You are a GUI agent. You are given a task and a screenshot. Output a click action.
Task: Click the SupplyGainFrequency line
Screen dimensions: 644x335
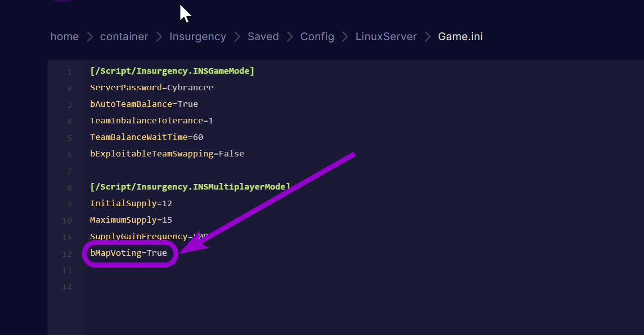tap(149, 237)
